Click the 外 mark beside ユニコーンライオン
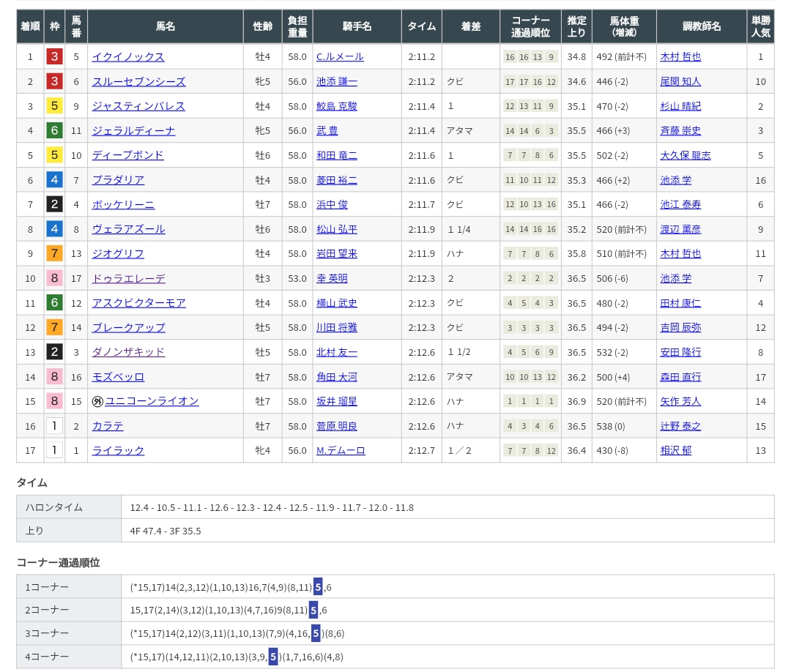Viewport: 791px width, 672px height. pos(97,401)
